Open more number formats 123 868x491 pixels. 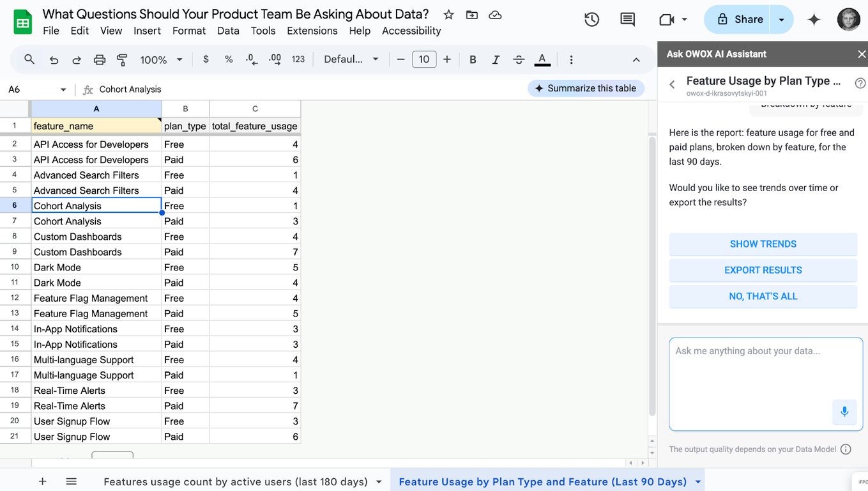298,59
